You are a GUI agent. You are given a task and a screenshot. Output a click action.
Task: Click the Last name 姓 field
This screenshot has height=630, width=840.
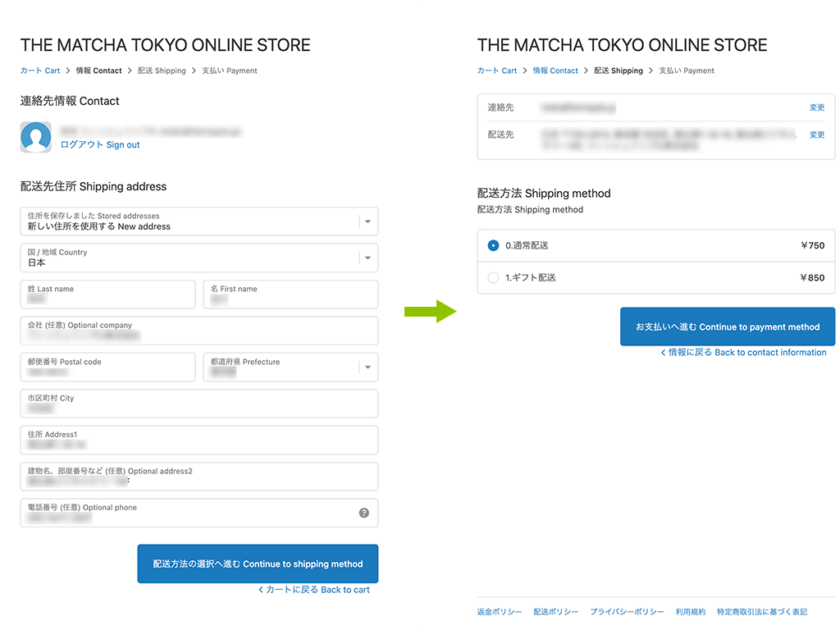(x=107, y=294)
